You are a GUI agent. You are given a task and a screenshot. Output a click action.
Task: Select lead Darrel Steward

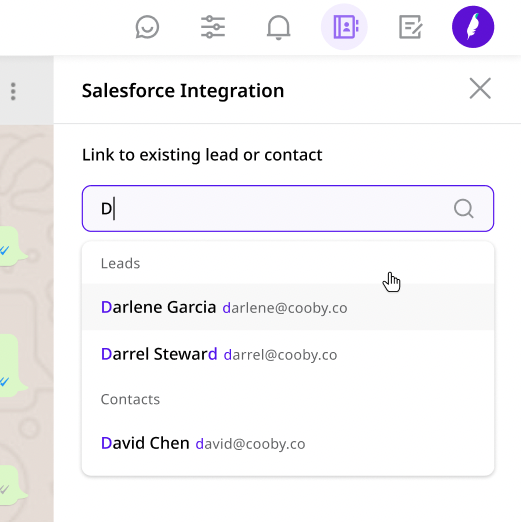[288, 354]
